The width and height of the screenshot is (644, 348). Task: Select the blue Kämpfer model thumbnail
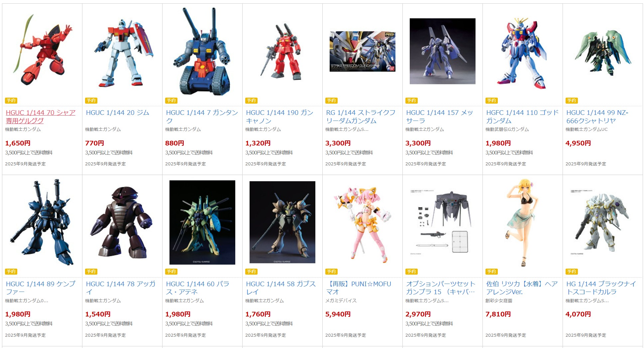coord(42,222)
